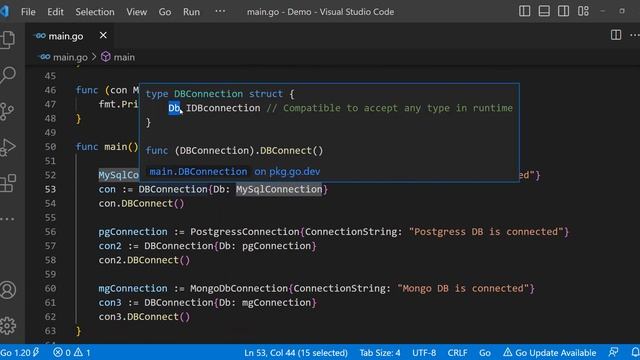The height and width of the screenshot is (360, 640).
Task: Click "Postgress DB is connected" string
Action: pos(486,232)
